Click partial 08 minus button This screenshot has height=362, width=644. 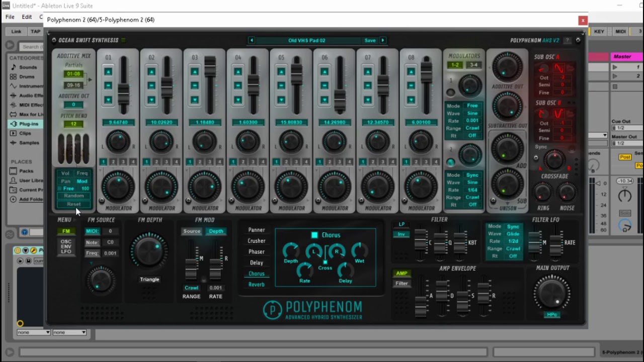point(411,86)
